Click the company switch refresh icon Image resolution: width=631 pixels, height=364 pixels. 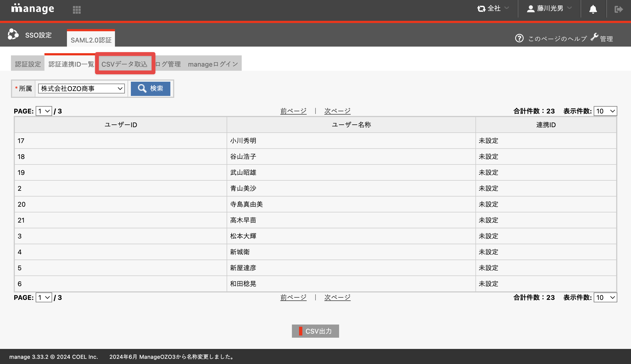pos(481,9)
